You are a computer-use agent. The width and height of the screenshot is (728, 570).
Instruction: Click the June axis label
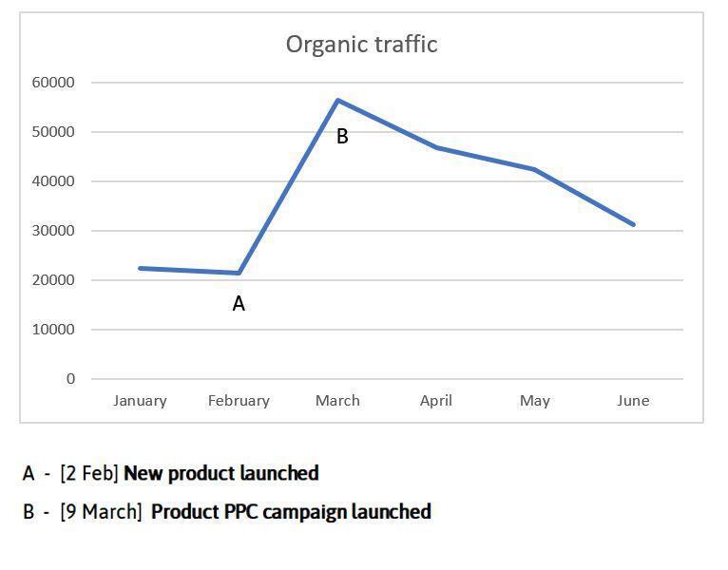633,401
